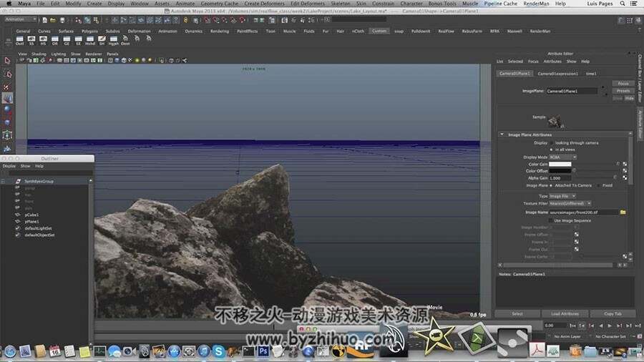Switch to the Polygons shelf tab
Screen dimensions: 644x362
(89, 31)
